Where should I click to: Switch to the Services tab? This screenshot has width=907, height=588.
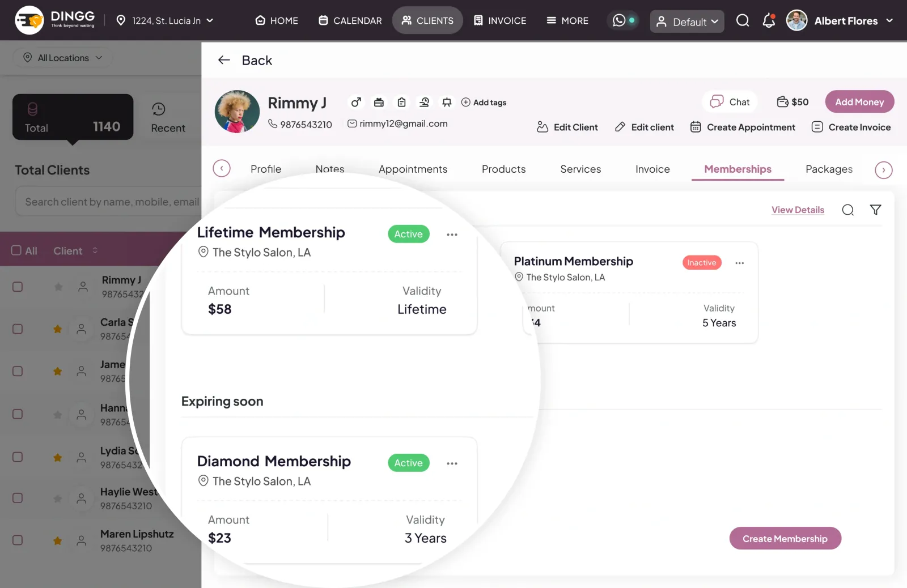580,169
